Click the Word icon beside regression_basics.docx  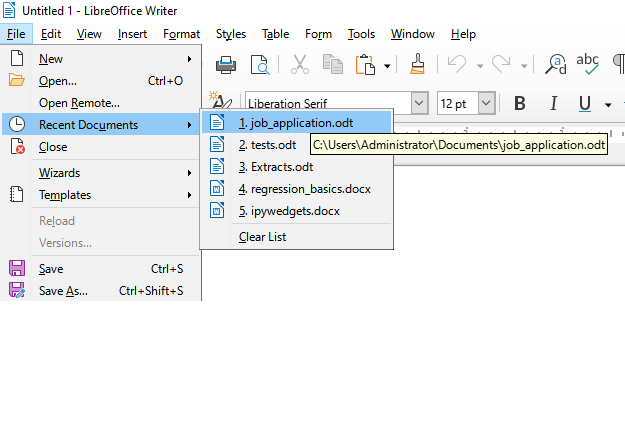coord(217,189)
